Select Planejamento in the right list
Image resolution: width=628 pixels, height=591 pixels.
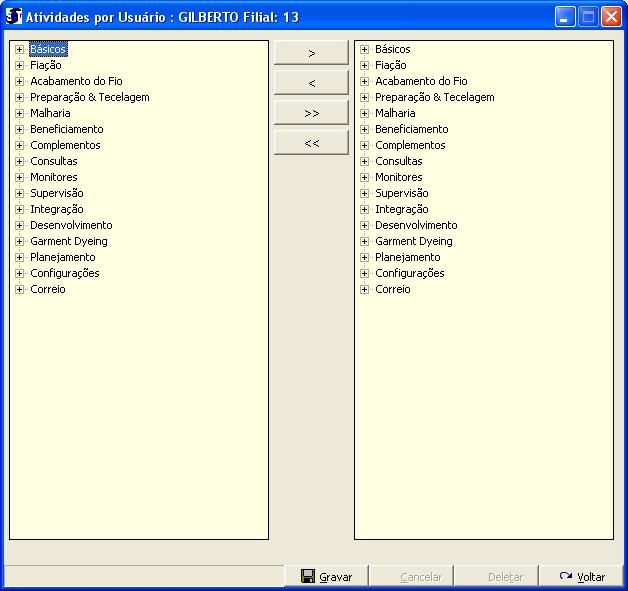pos(408,257)
